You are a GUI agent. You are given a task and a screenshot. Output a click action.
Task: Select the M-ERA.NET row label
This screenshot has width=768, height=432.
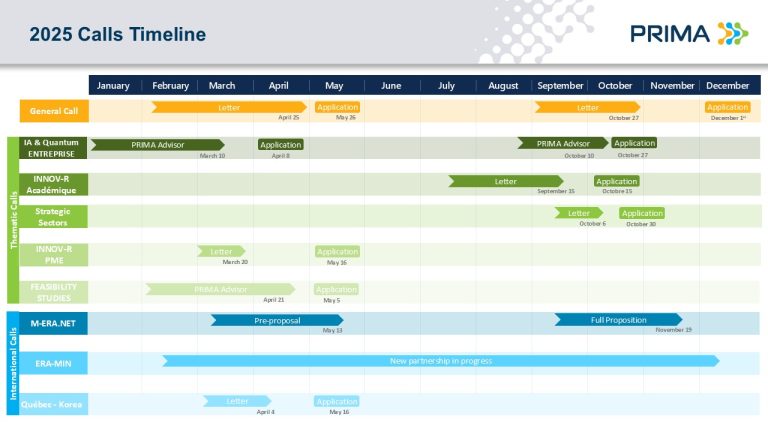(x=54, y=323)
